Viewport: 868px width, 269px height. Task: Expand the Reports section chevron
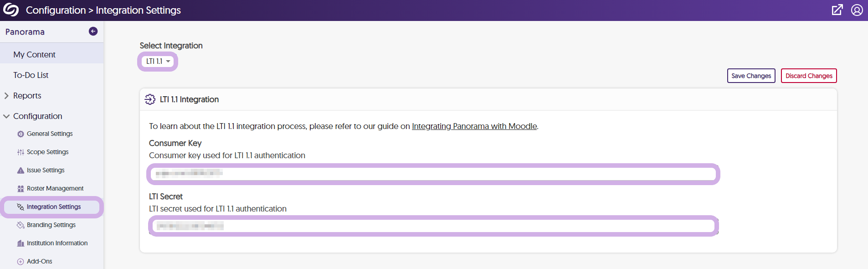6,96
